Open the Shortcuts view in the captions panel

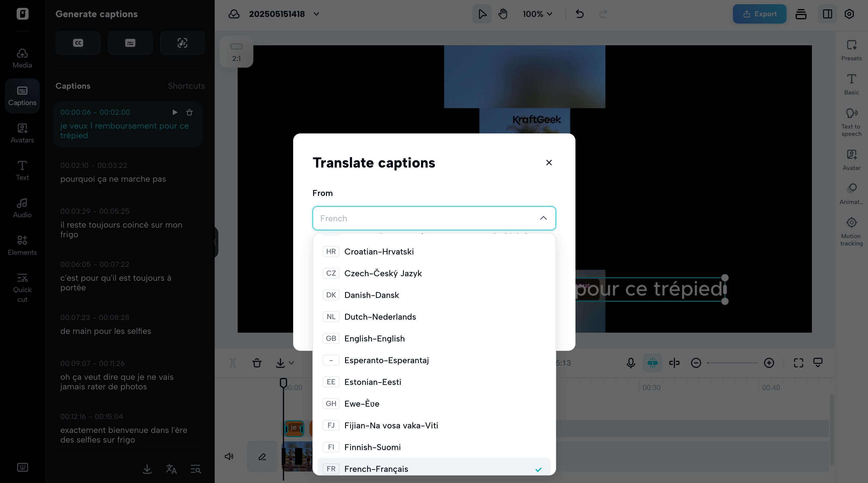pos(186,86)
